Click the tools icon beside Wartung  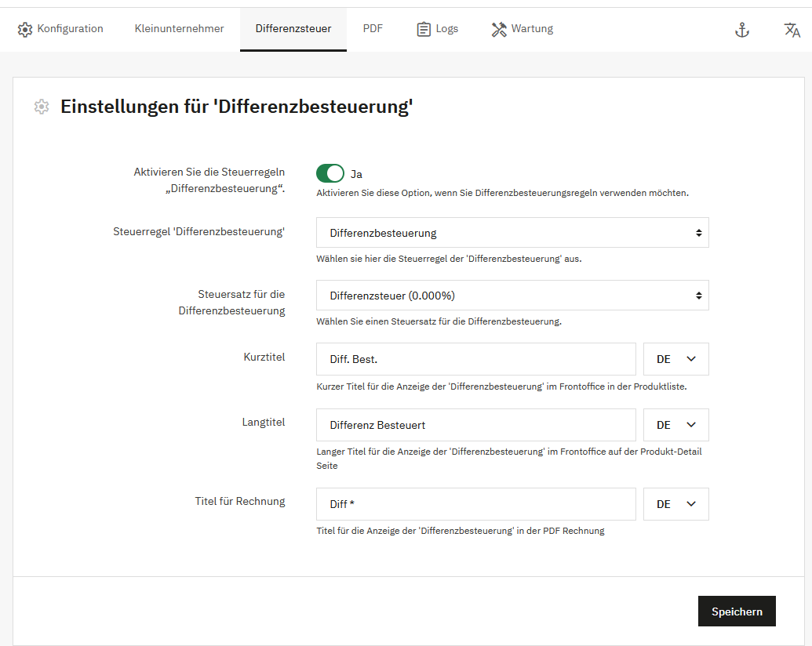tap(499, 30)
